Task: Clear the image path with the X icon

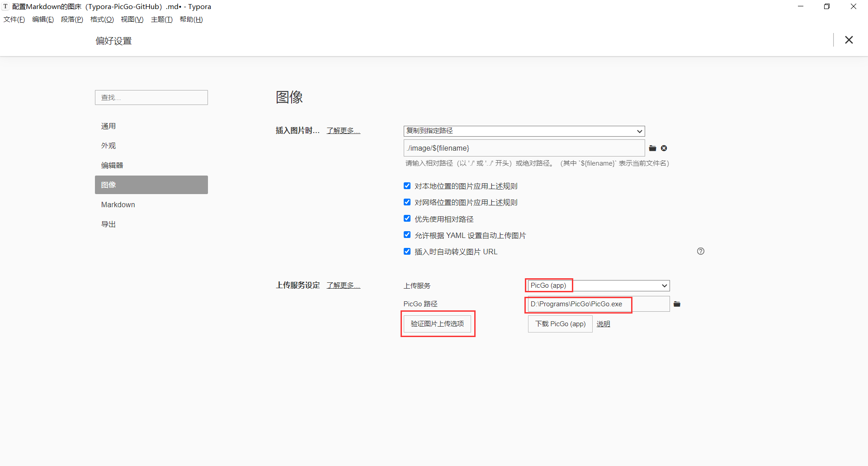Action: coord(664,148)
